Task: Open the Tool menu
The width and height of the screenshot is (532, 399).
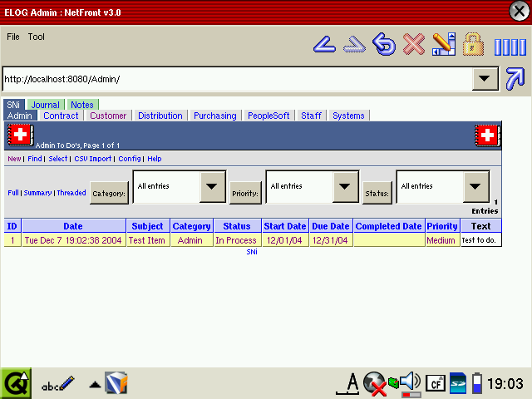Action: 36,37
